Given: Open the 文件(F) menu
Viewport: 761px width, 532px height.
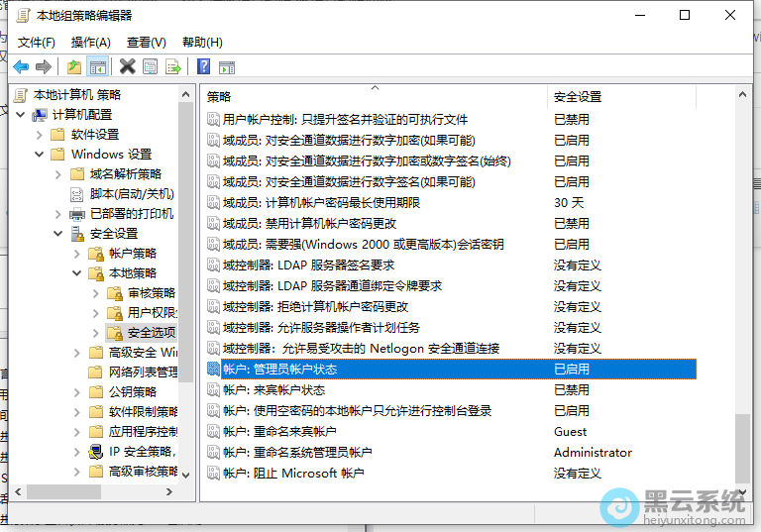Looking at the screenshot, I should coord(37,42).
